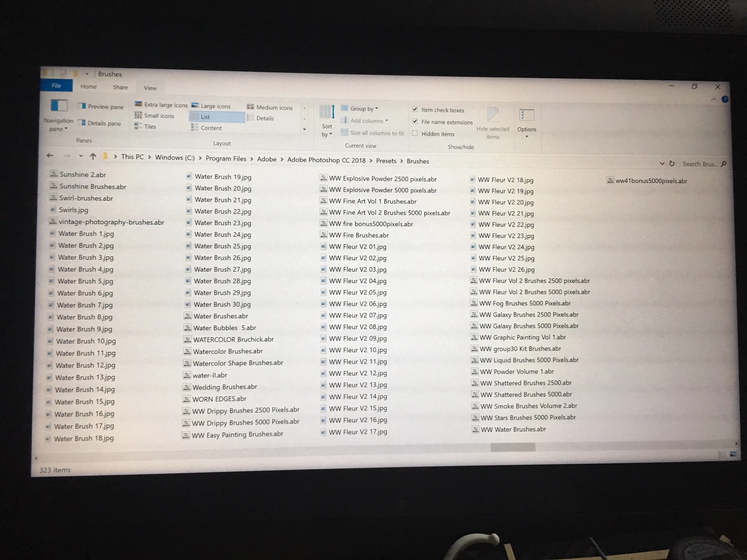Toggle the Preview pane
Viewport: 747px width, 560px height.
tap(100, 107)
